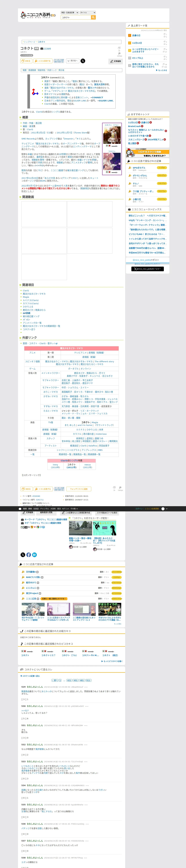Play the コネクト（修正） pico player
Viewport: 186px width, 868px height.
104,651
